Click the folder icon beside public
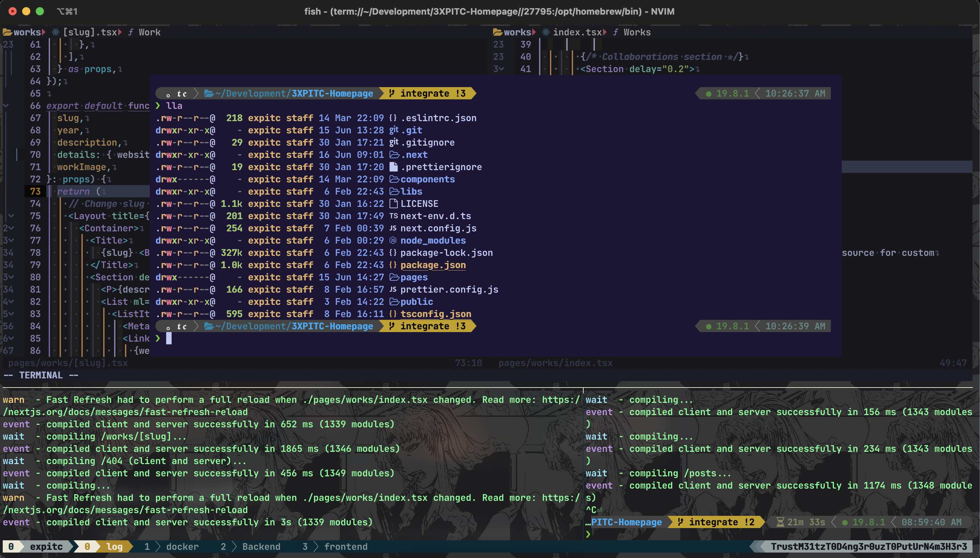This screenshot has height=558, width=980. tap(394, 301)
